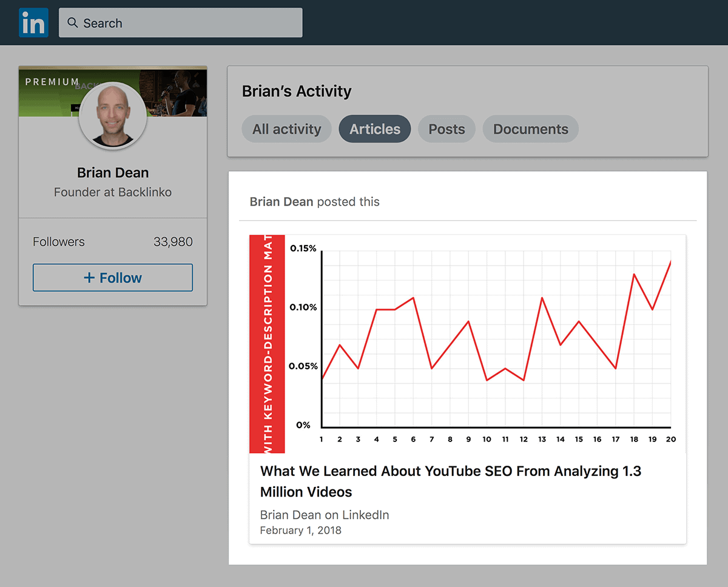View Brian's Documents activity
Viewport: 728px width, 587px height.
pos(530,129)
